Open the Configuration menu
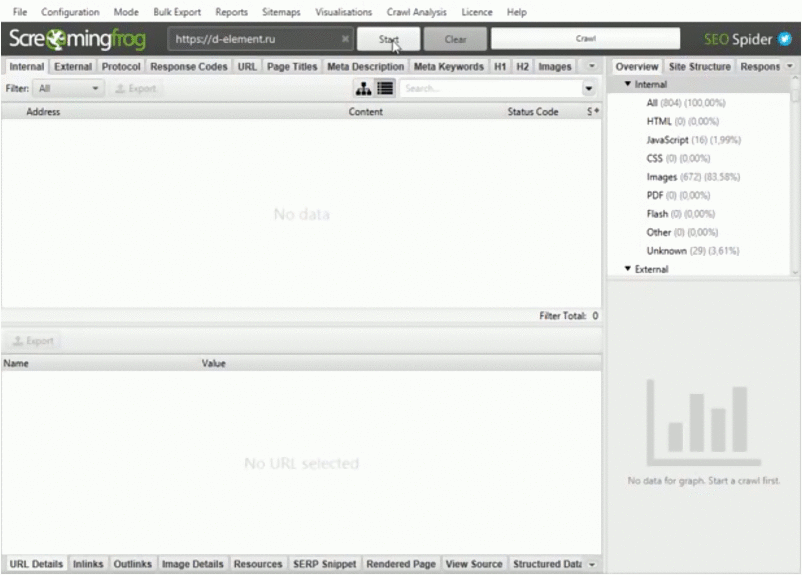 70,12
